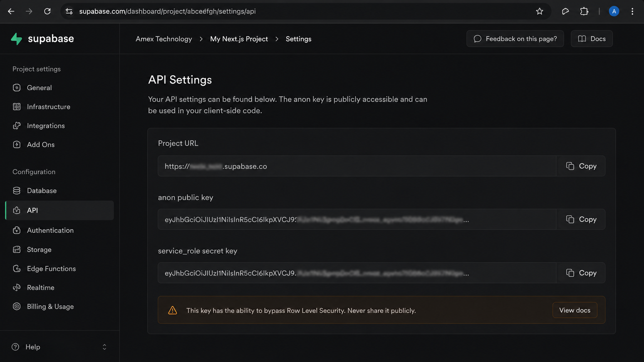Open Database configuration
Screen dimensions: 644x362
coord(59,190)
